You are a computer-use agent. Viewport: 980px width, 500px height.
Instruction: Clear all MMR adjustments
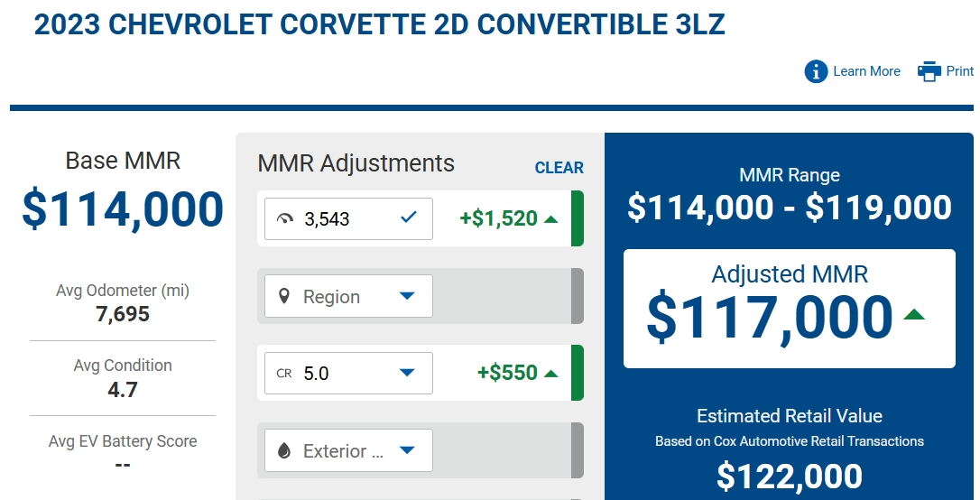(559, 168)
